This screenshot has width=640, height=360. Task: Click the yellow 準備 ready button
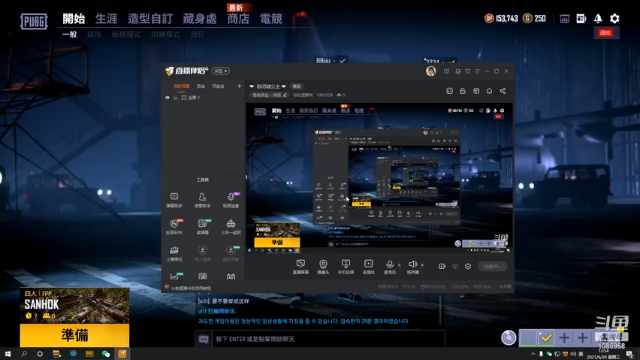click(x=75, y=336)
